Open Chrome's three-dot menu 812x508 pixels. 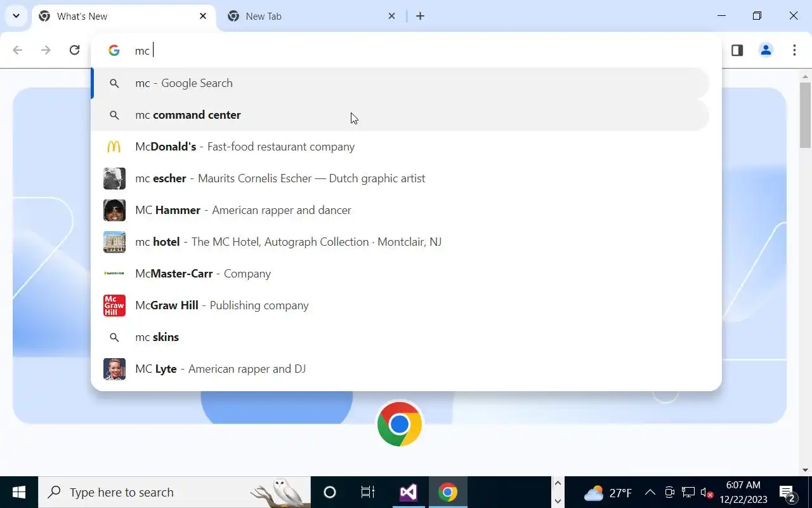coord(794,50)
